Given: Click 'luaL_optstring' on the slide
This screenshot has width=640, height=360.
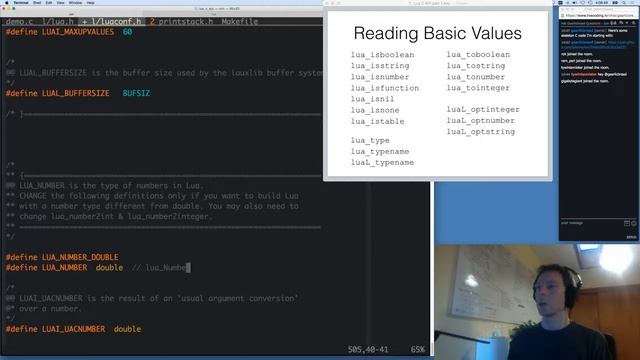Looking at the screenshot, I should pyautogui.click(x=480, y=131).
